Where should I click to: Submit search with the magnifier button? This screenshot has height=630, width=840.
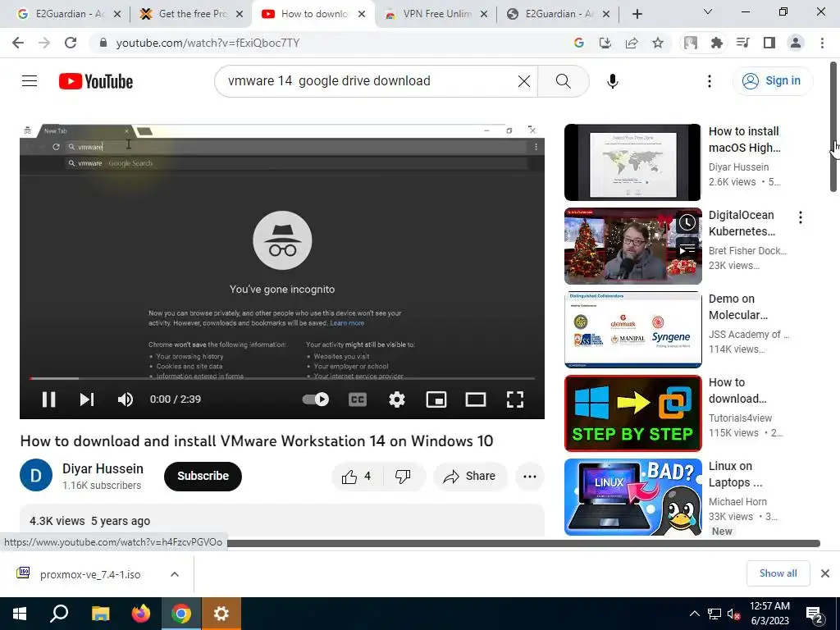[x=563, y=81]
